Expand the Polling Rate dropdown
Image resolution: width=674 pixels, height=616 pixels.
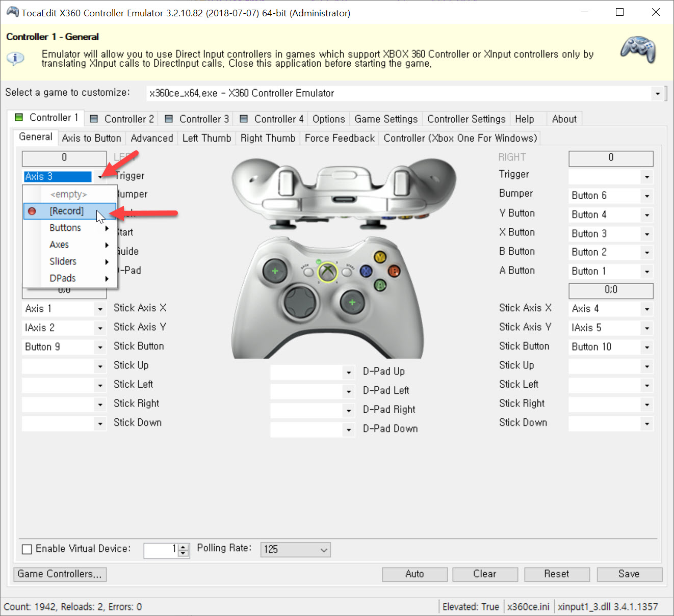pos(323,550)
